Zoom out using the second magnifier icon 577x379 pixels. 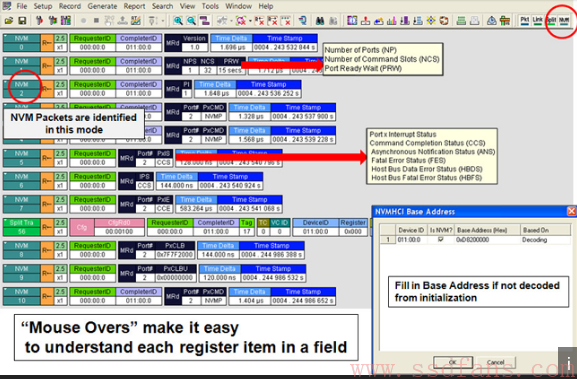[191, 20]
